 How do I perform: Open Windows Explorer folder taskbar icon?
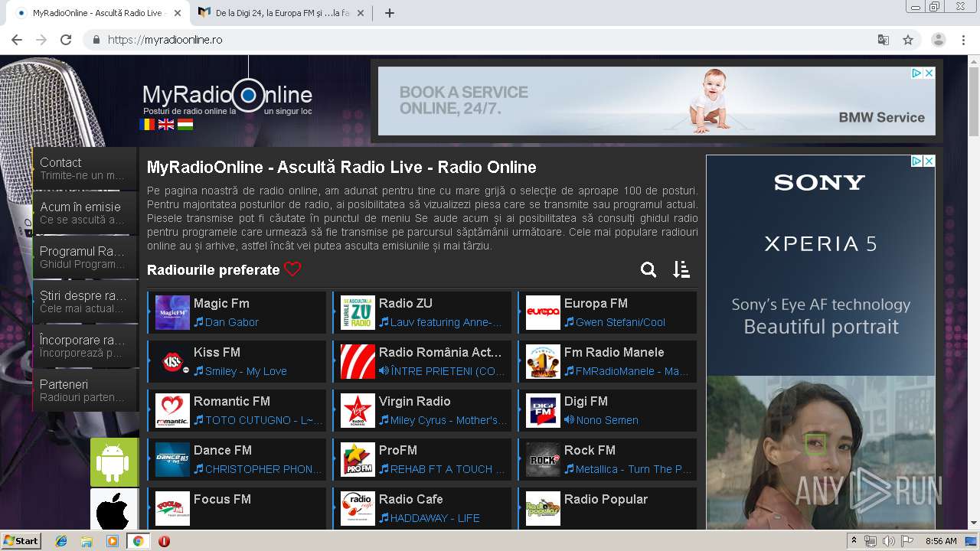click(87, 541)
